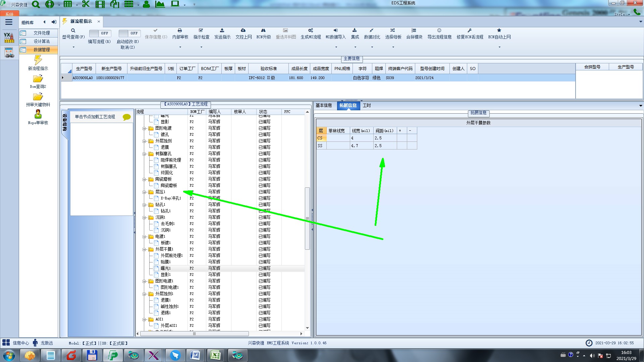
Task: Click the process tree vertical scrollbar thumb
Action: click(x=307, y=218)
